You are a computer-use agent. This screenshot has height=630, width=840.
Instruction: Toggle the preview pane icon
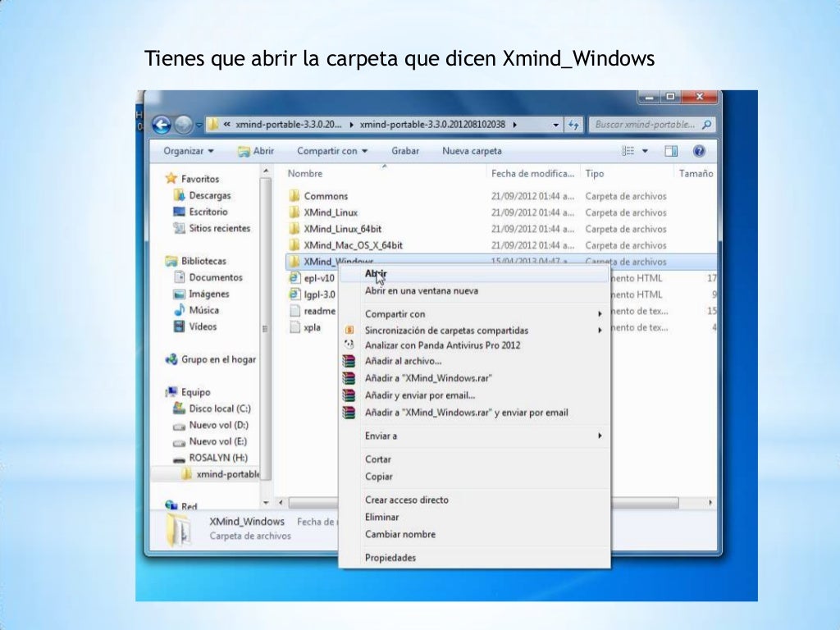pyautogui.click(x=671, y=151)
